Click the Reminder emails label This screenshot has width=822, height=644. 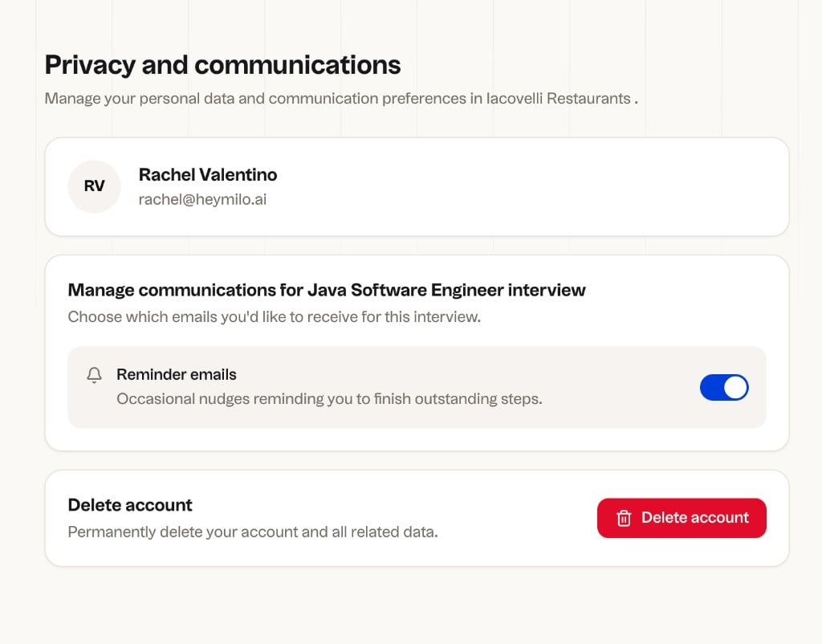(176, 374)
